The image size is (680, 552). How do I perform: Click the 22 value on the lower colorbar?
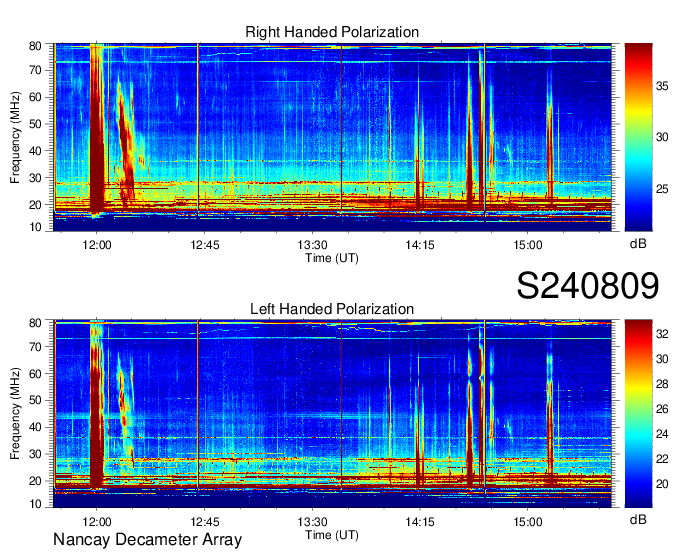[662, 459]
